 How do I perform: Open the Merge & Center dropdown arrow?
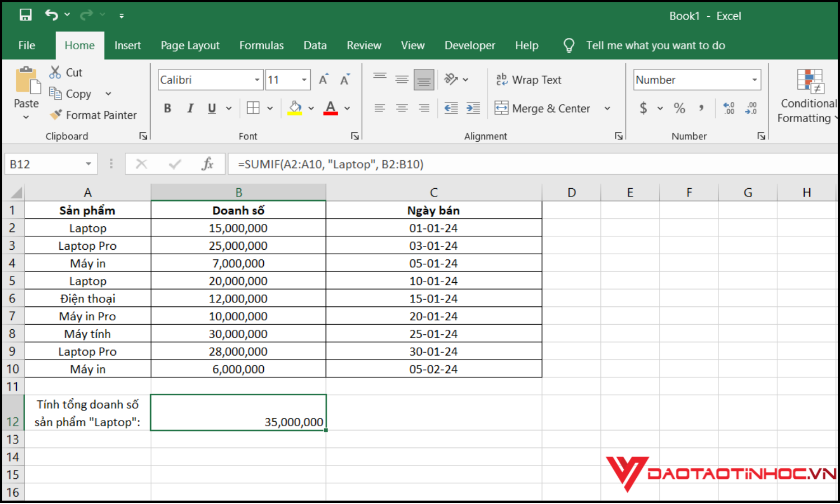[607, 109]
